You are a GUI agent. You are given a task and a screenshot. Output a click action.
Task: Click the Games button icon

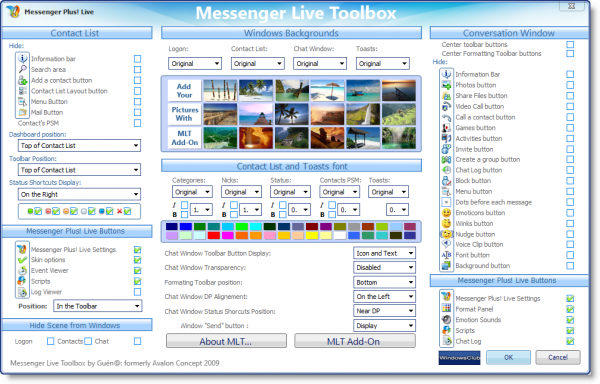pos(446,128)
